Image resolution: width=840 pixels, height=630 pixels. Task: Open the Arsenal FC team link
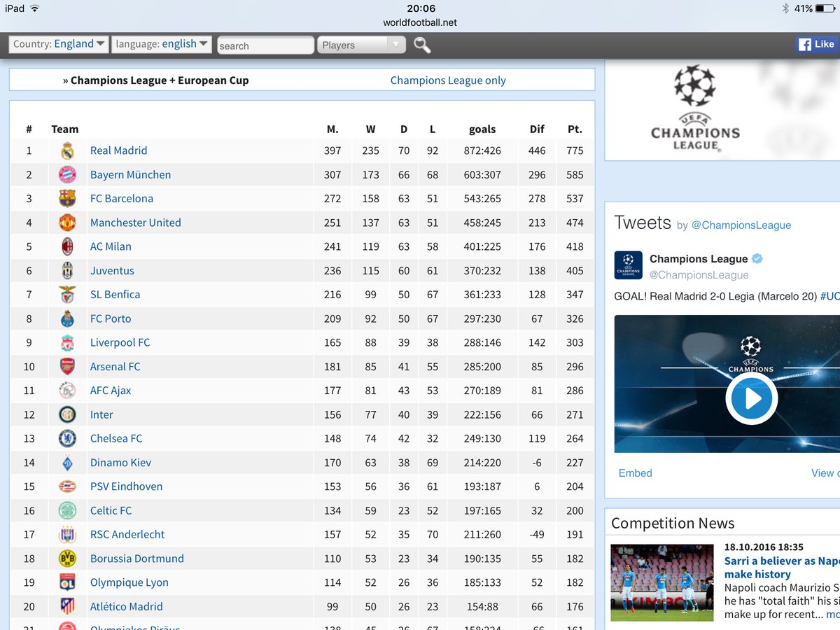tap(115, 366)
